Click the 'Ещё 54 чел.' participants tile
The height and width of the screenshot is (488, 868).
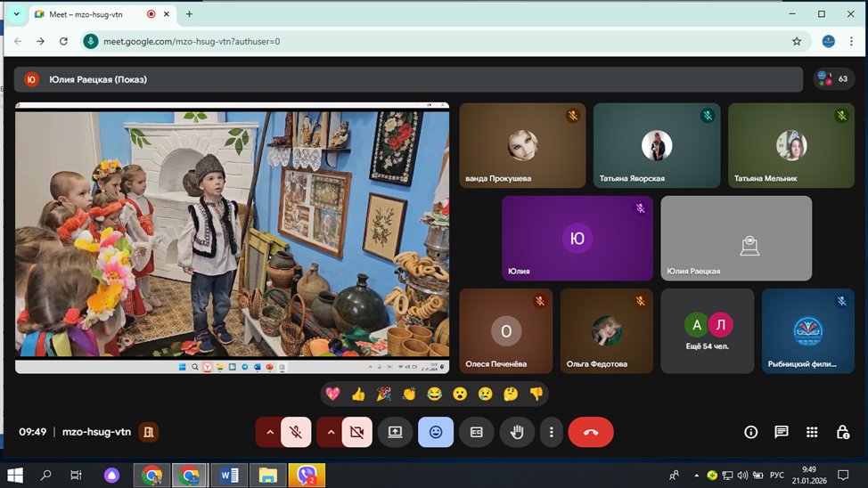(707, 330)
